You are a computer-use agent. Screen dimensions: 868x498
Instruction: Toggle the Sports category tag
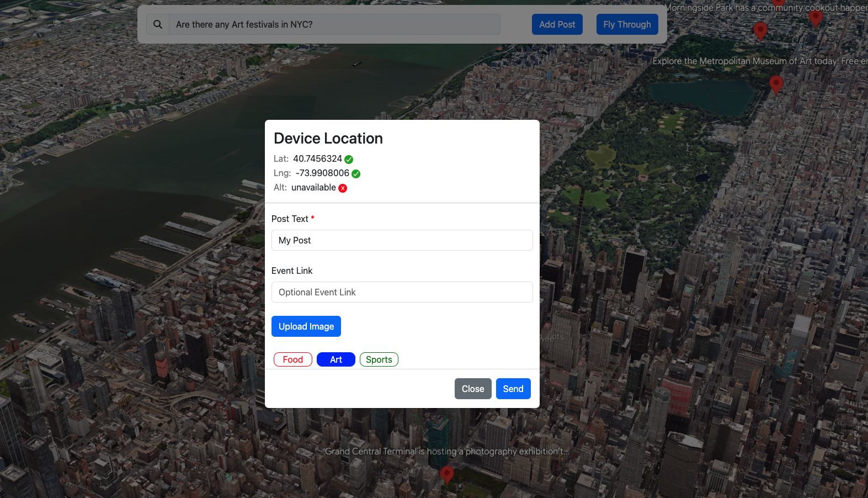(379, 359)
